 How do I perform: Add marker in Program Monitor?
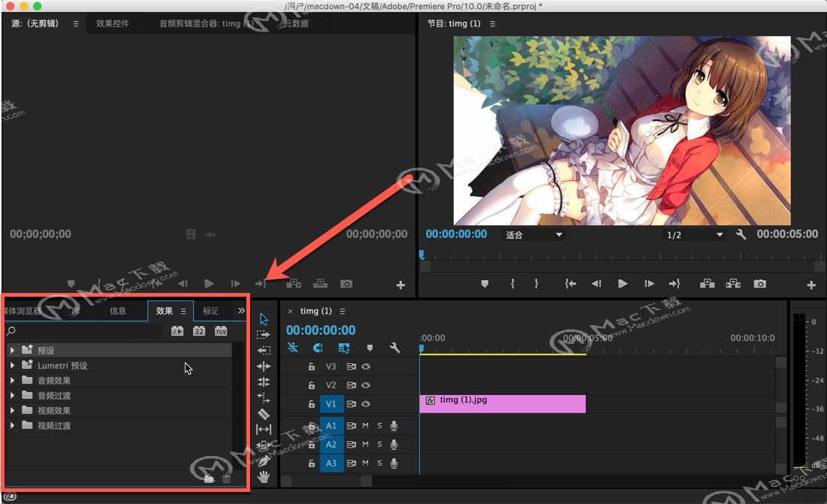tap(484, 284)
